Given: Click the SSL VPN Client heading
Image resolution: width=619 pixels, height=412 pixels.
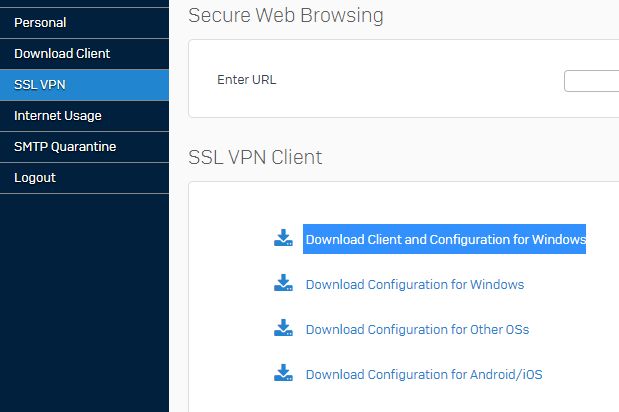Looking at the screenshot, I should point(255,157).
